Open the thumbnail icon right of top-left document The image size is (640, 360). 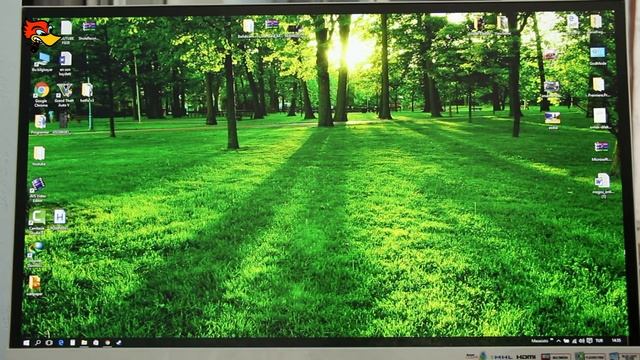[x=89, y=27]
